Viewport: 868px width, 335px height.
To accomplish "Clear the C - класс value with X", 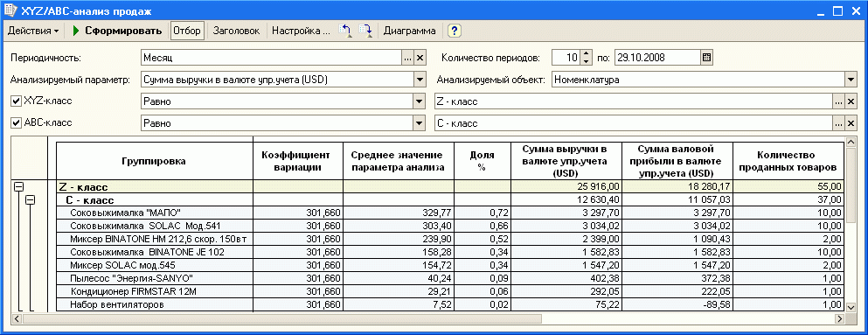I will pyautogui.click(x=851, y=123).
